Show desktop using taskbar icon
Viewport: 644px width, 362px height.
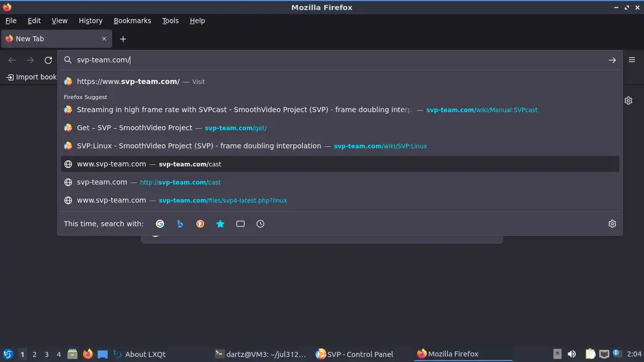pos(103,354)
